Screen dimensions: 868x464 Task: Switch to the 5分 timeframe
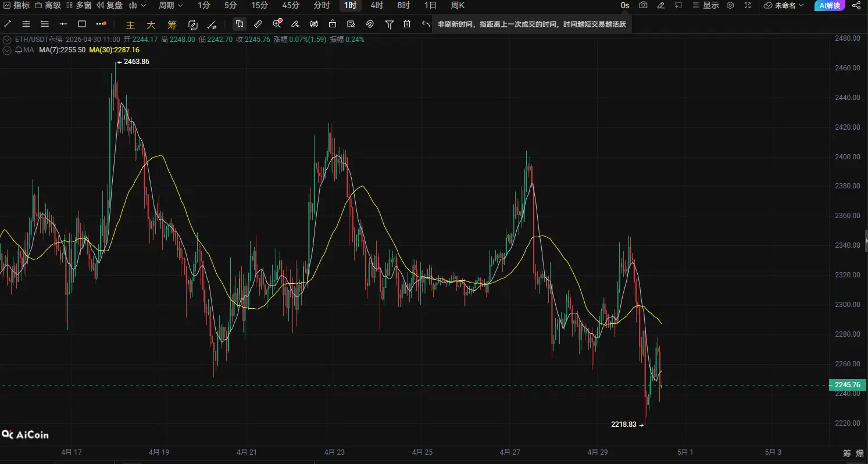pos(231,5)
